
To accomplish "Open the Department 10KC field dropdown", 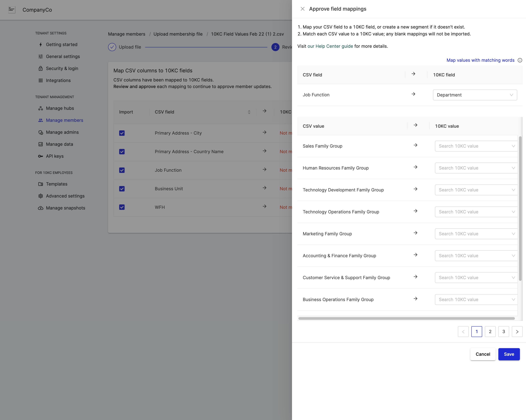I will tap(475, 95).
